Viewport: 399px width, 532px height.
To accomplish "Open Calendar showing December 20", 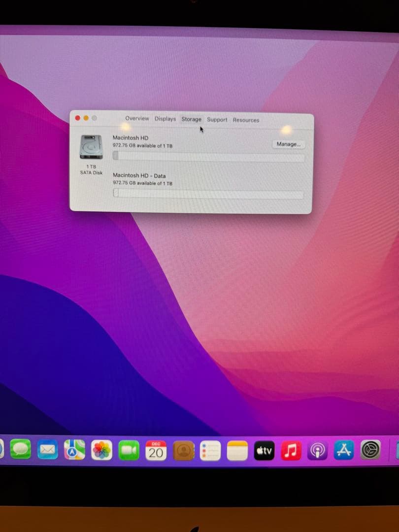I will click(156, 450).
